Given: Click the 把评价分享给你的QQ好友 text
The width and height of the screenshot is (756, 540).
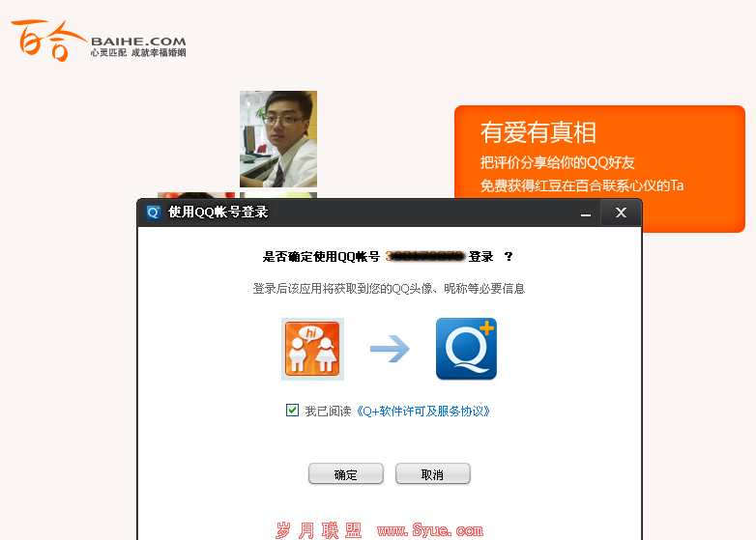Looking at the screenshot, I should pos(558,163).
